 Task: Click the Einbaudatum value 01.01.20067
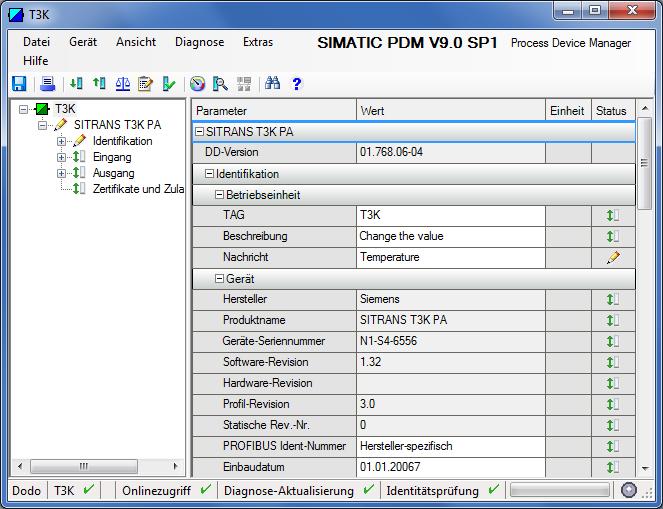451,467
